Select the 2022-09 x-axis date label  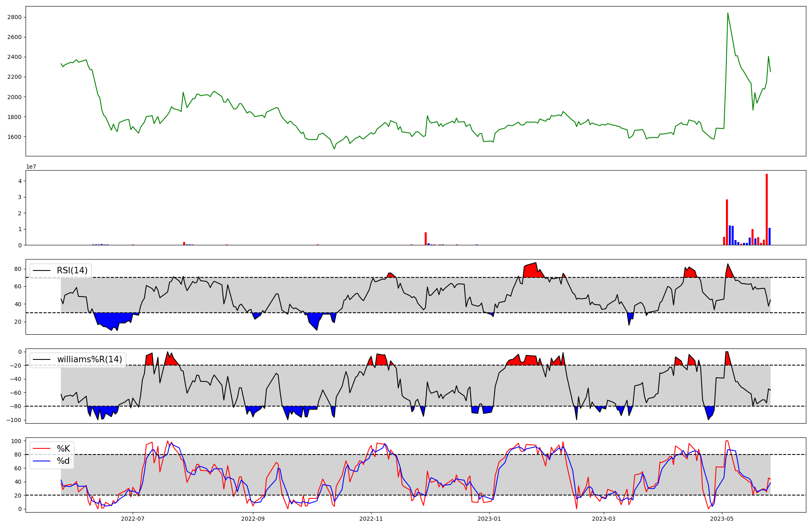tap(253, 519)
